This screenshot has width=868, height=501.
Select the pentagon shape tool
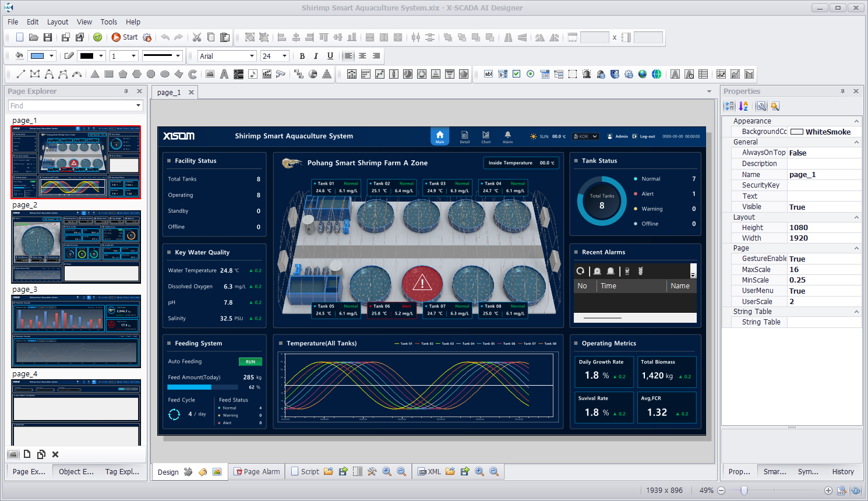(x=123, y=74)
